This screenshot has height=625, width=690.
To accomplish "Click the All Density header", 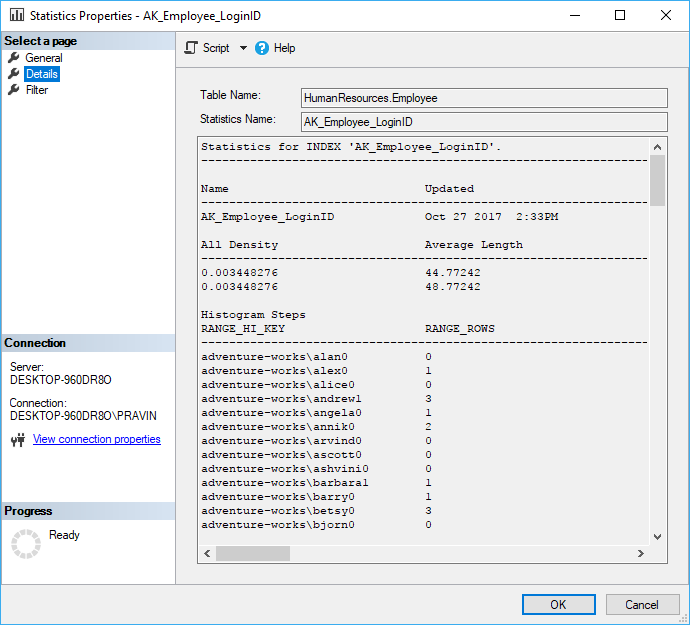I will point(239,245).
